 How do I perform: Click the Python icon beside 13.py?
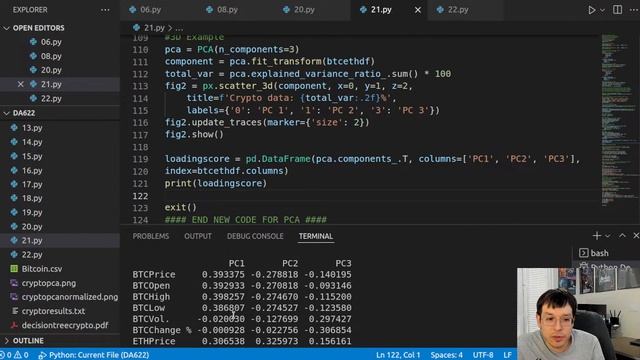coord(14,128)
